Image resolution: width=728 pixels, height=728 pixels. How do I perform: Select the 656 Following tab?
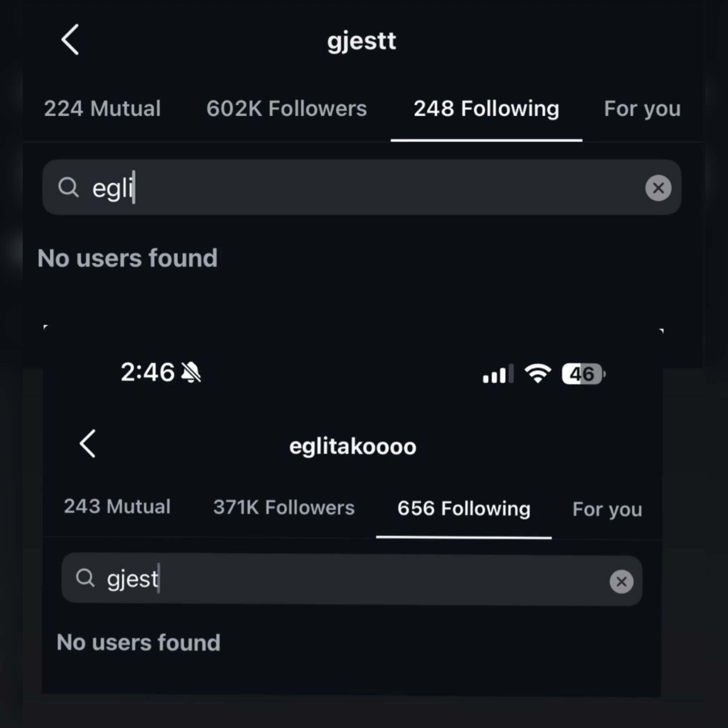tap(464, 508)
